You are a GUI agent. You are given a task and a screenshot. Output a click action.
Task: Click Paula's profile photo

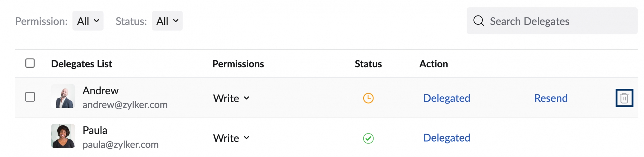point(63,136)
